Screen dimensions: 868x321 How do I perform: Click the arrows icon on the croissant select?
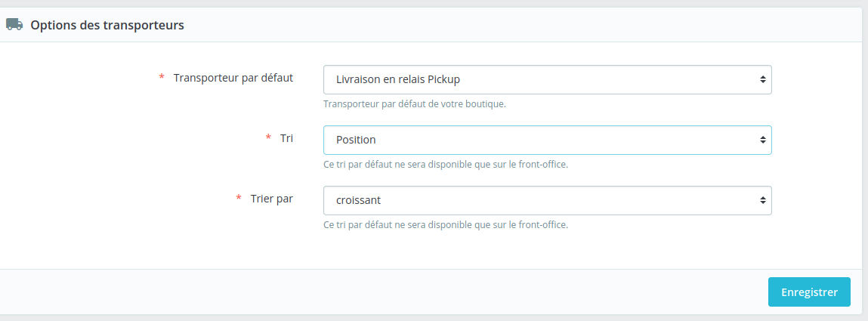(x=762, y=200)
